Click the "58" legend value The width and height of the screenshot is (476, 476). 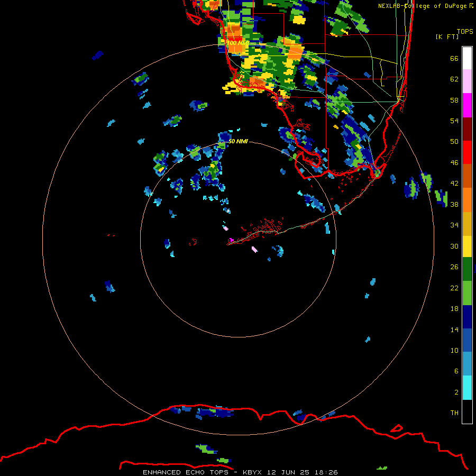pos(454,100)
